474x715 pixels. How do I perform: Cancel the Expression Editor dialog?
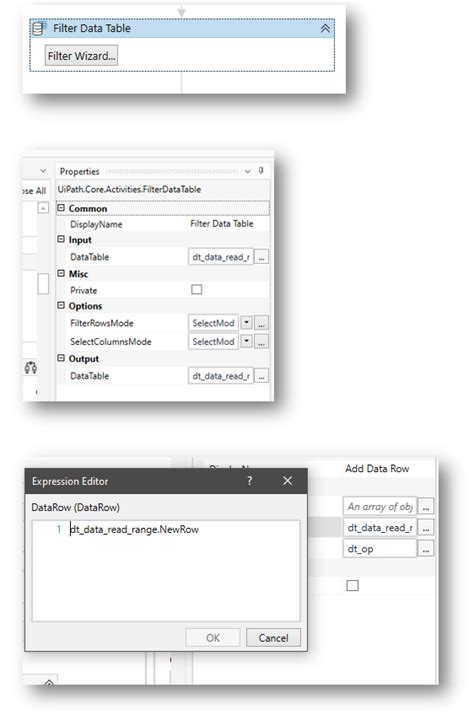coord(273,637)
